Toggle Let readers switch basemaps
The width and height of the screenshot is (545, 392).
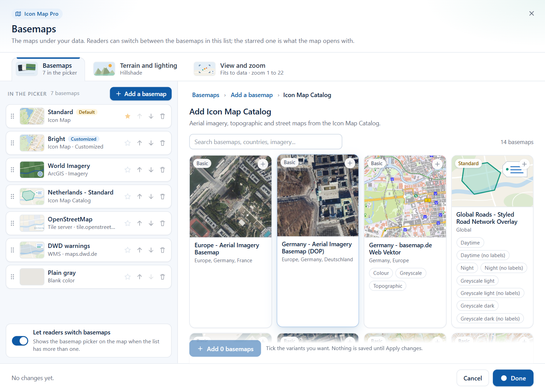tap(20, 341)
